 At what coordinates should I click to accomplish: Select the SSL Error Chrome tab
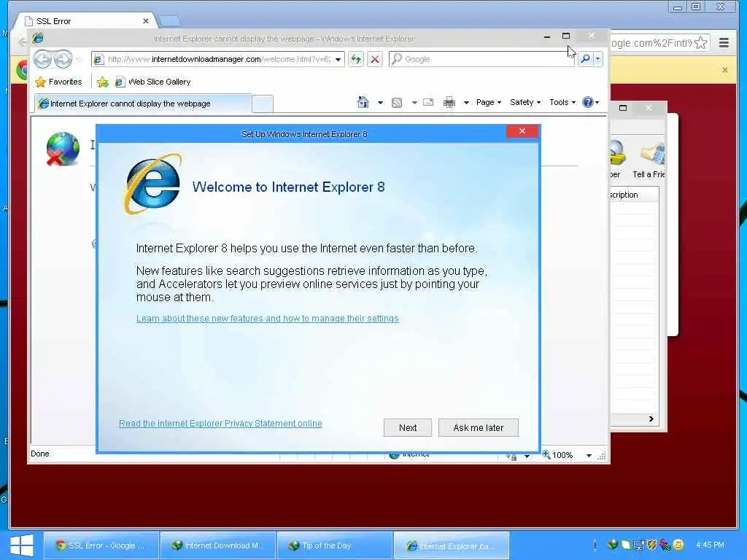[86, 21]
